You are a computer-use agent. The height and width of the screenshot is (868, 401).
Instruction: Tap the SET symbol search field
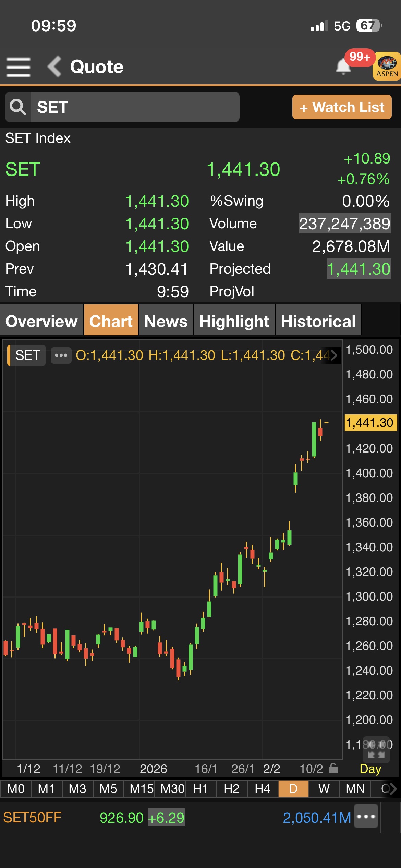point(135,107)
